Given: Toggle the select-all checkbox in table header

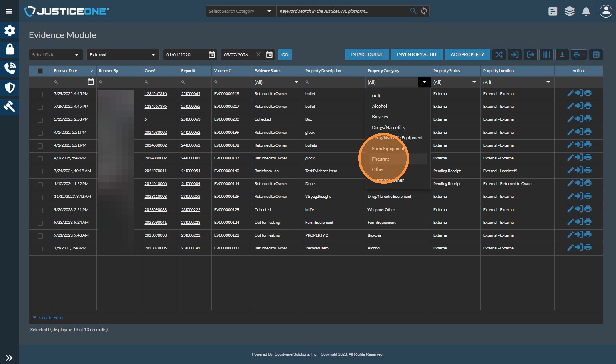Looking at the screenshot, I should 40,71.
